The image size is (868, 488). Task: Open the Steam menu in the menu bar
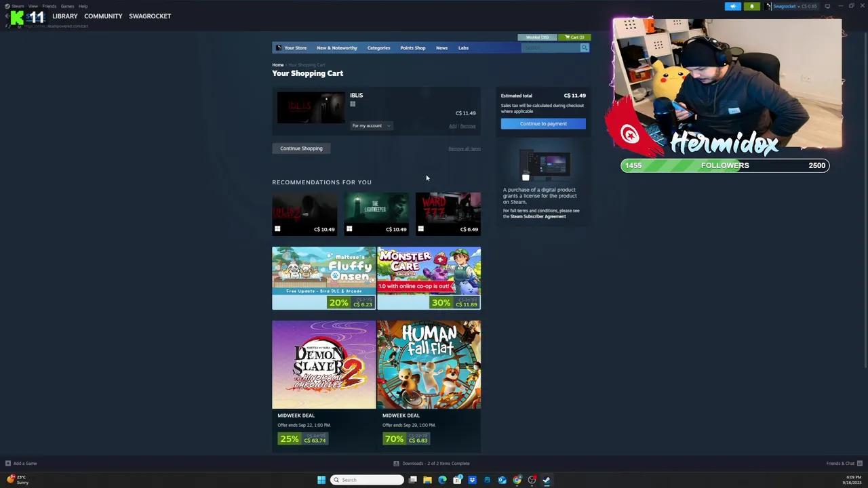(18, 6)
